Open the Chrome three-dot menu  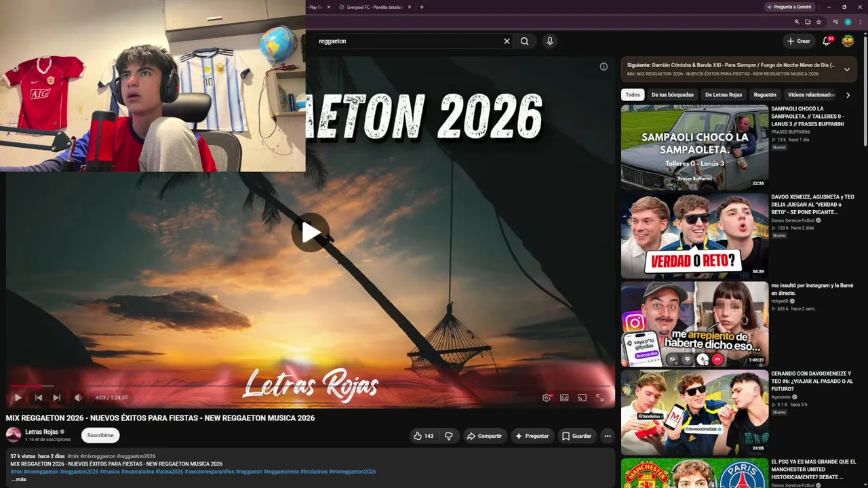pos(859,22)
